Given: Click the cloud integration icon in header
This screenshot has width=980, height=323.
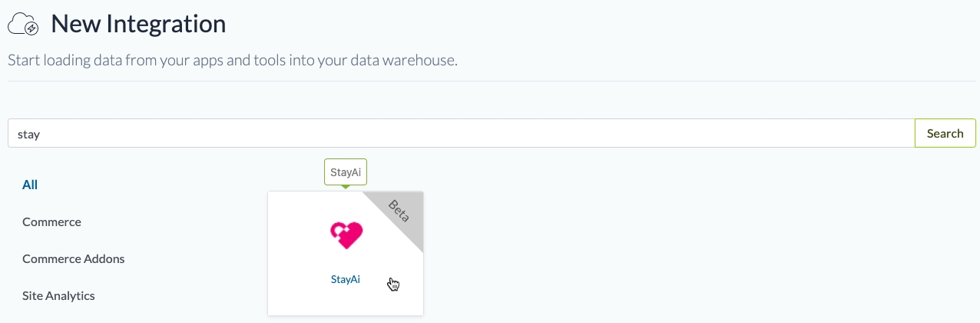Looking at the screenshot, I should (x=23, y=25).
